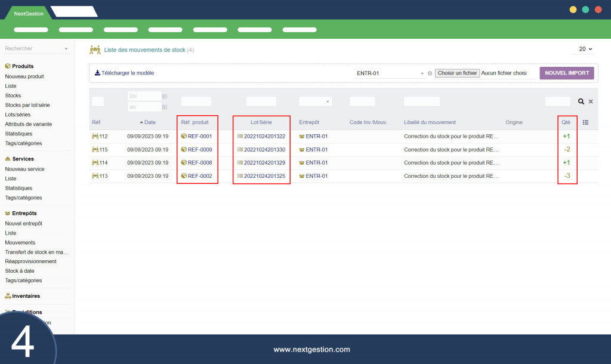Open the calendar picker for the au date
Image resolution: width=611 pixels, height=364 pixels.
(165, 107)
